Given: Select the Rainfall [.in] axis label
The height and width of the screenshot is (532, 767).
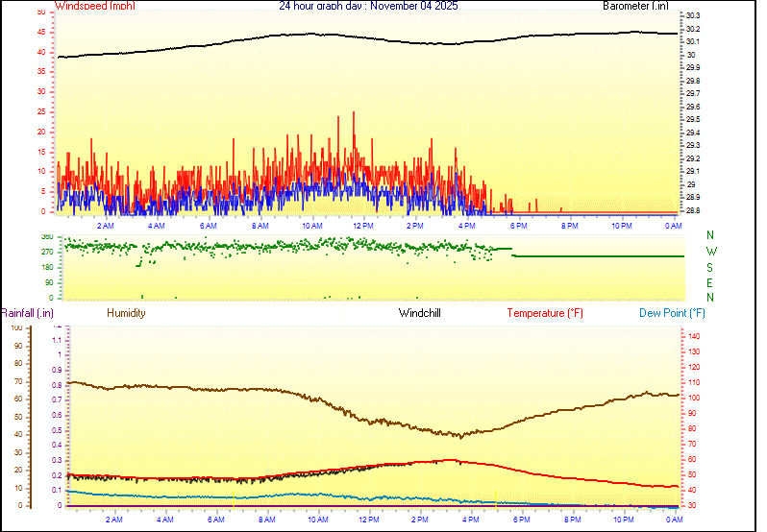Looking at the screenshot, I should [x=27, y=313].
